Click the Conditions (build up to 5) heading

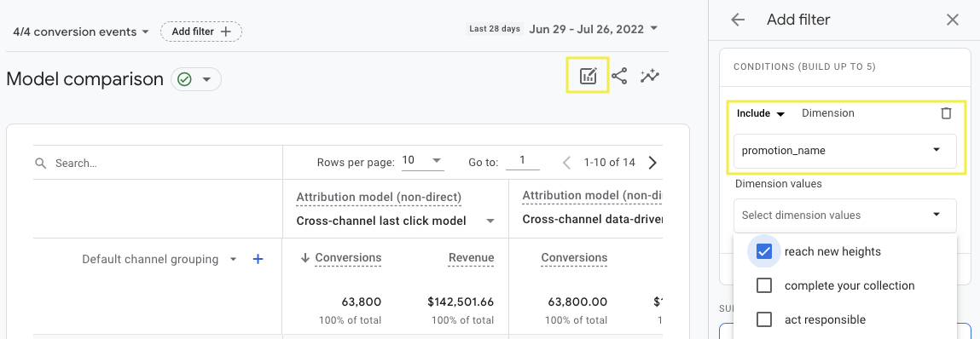(803, 66)
